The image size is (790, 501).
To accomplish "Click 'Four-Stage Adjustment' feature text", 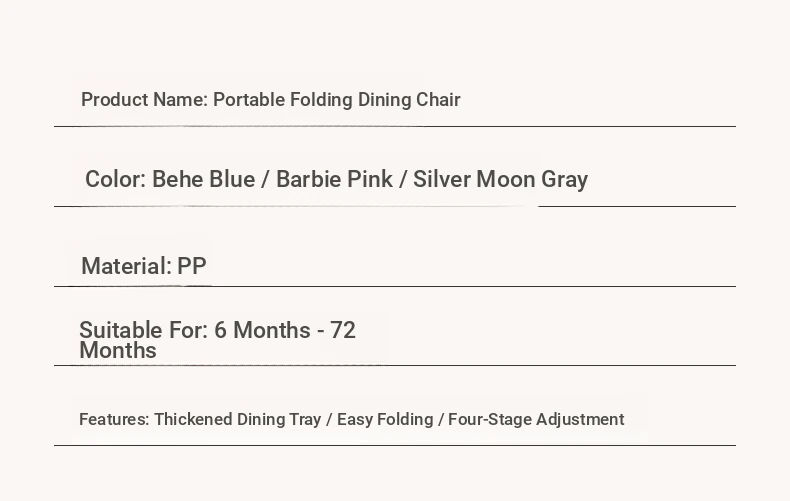I will pos(536,420).
